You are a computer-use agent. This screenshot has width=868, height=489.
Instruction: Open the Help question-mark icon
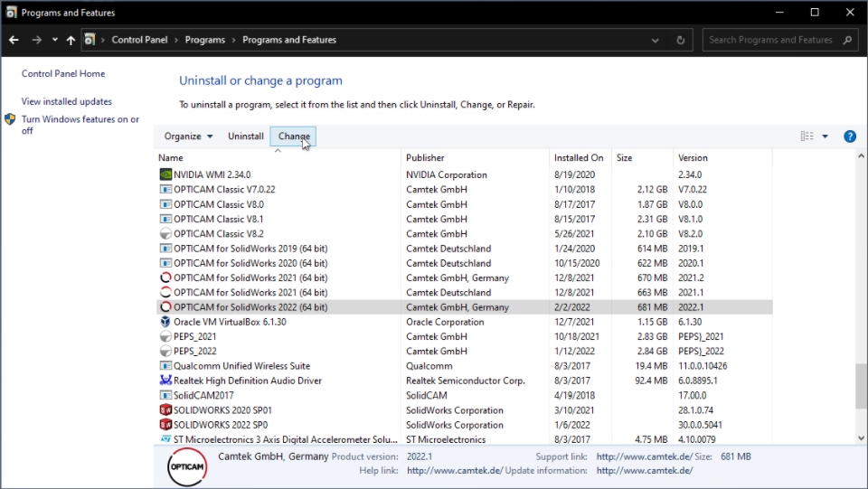tap(850, 136)
